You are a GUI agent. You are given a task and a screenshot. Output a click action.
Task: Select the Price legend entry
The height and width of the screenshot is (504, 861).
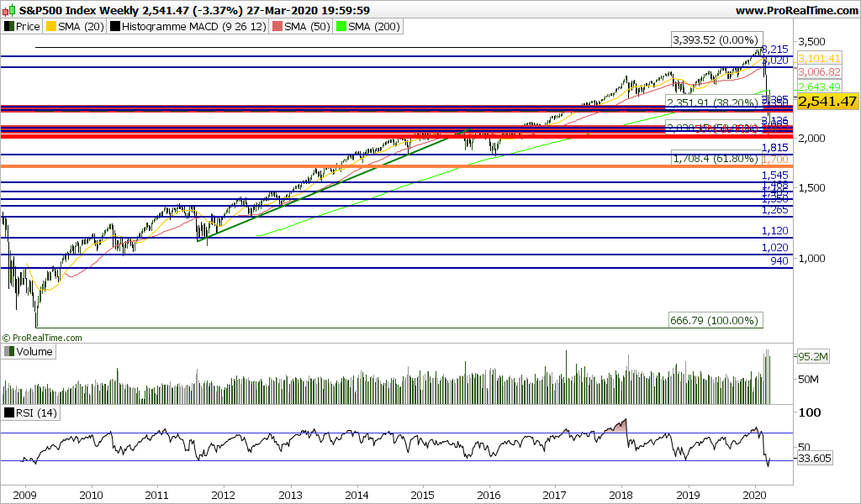pos(22,26)
